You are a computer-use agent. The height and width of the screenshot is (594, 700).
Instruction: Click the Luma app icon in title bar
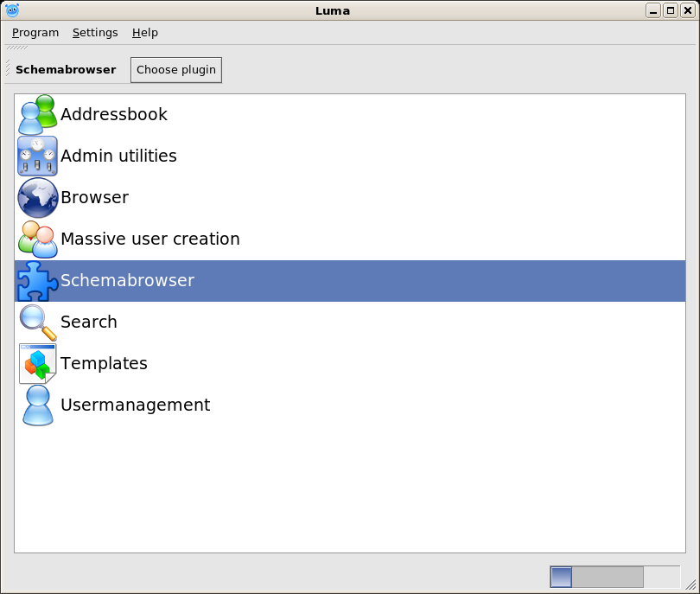(x=12, y=10)
